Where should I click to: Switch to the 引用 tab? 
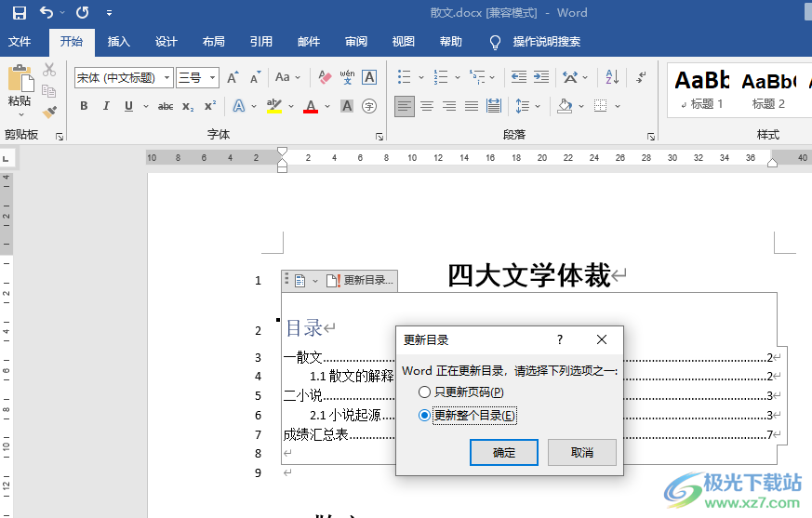point(261,42)
